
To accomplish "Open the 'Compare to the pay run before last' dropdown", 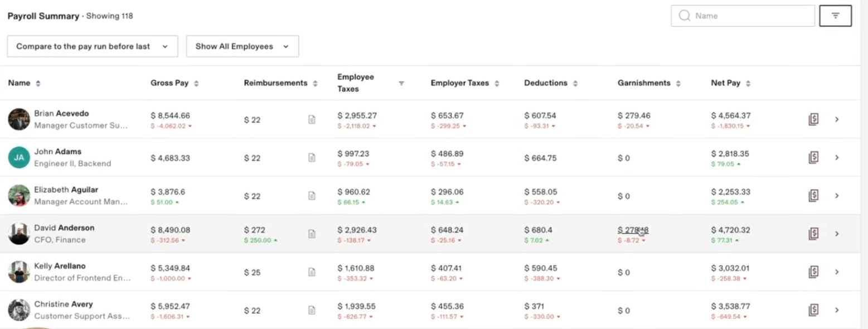I will click(92, 46).
